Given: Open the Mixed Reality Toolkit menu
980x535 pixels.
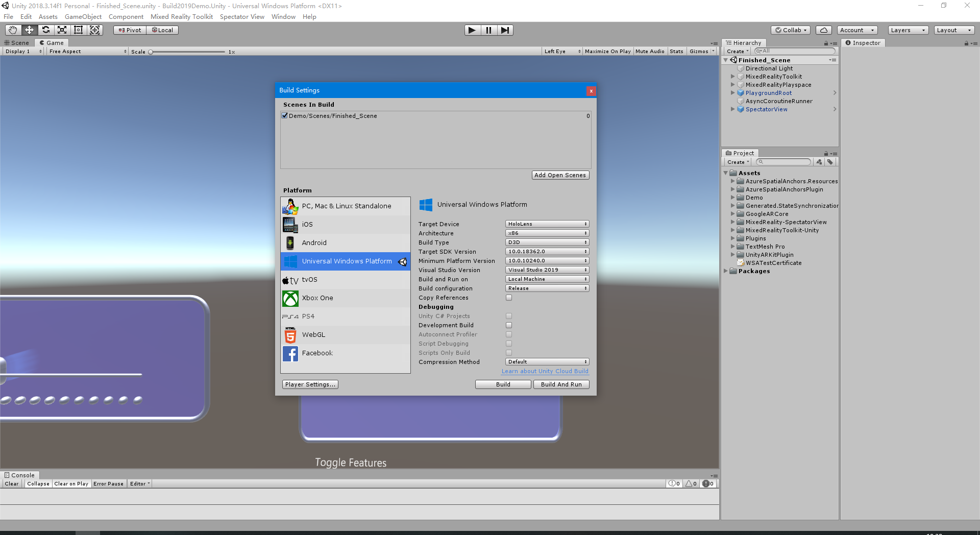Looking at the screenshot, I should [x=182, y=16].
